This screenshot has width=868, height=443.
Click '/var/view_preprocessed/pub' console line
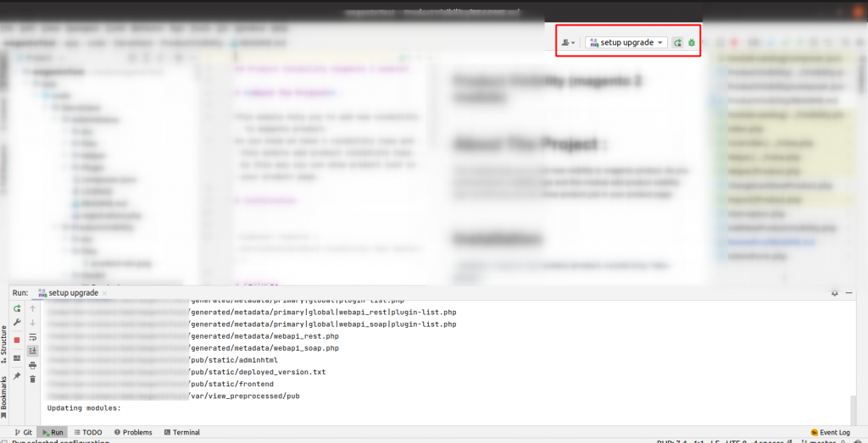(244, 396)
